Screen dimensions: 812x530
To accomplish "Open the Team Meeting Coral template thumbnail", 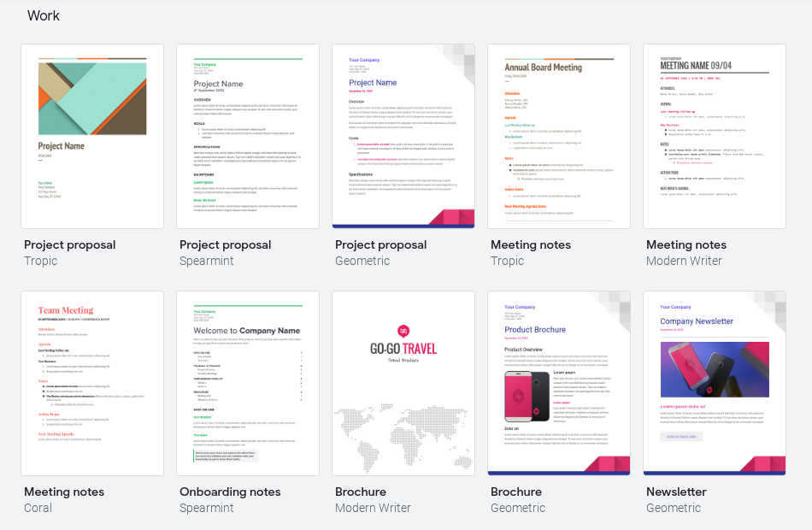I will click(92, 383).
